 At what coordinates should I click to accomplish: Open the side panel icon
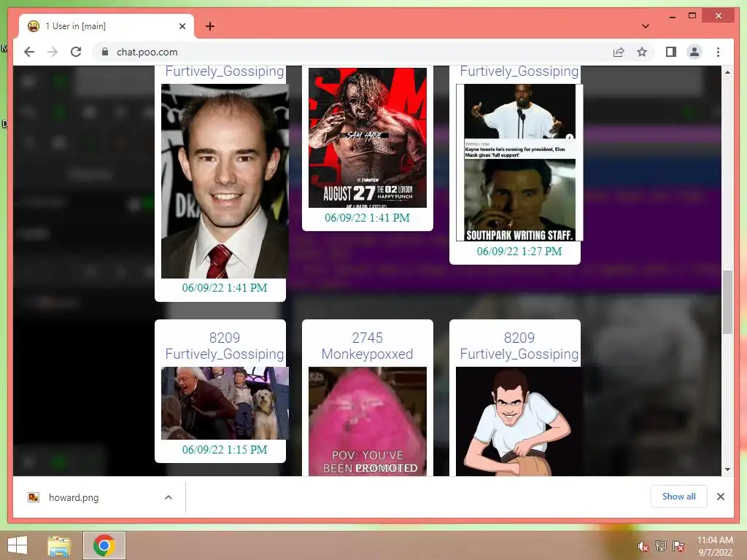pos(671,52)
